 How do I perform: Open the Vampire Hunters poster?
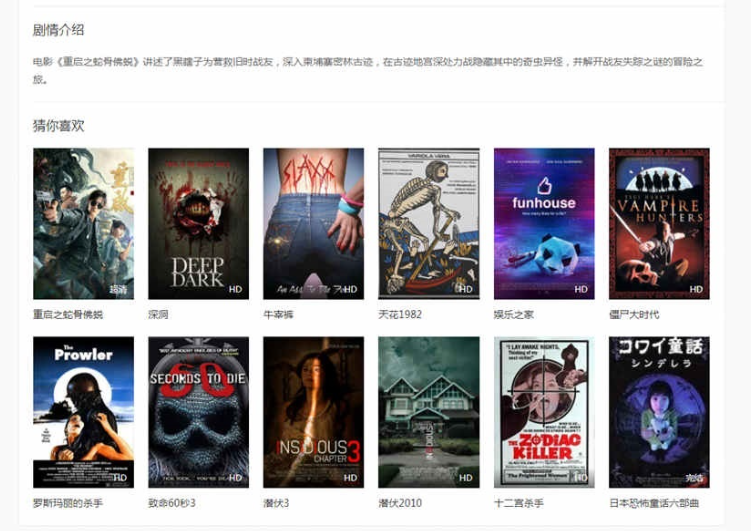pos(659,223)
